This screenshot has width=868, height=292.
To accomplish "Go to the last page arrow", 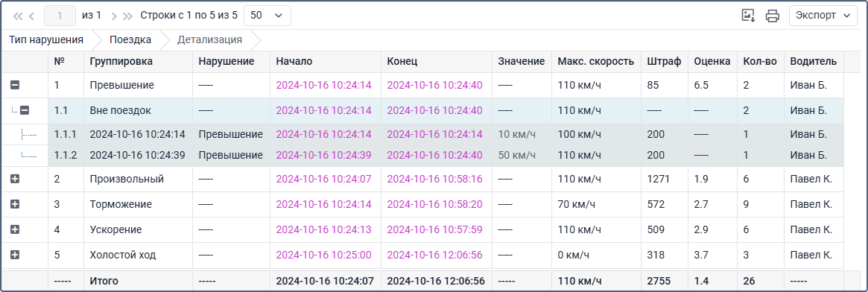I will coord(128,16).
